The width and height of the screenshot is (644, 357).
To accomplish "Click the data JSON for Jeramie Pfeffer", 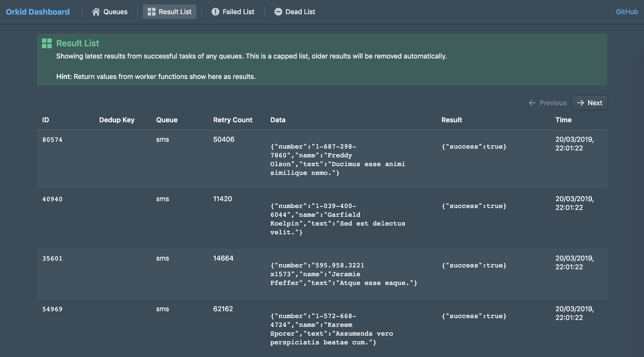I will click(343, 274).
